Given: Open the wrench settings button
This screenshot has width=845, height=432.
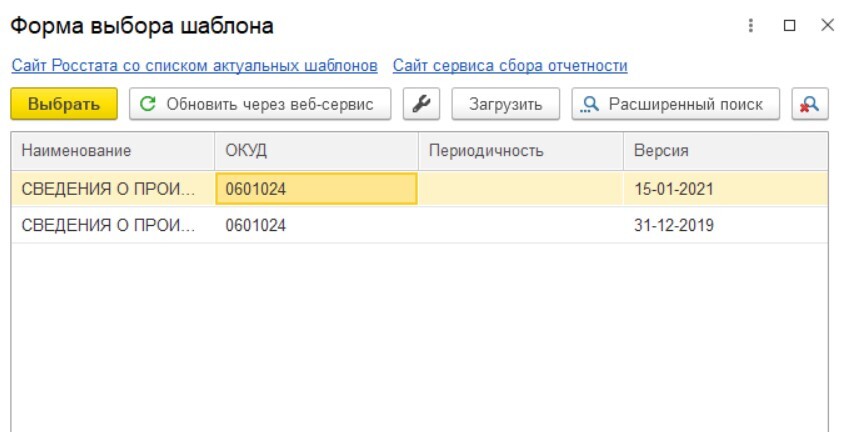Looking at the screenshot, I should pyautogui.click(x=421, y=104).
